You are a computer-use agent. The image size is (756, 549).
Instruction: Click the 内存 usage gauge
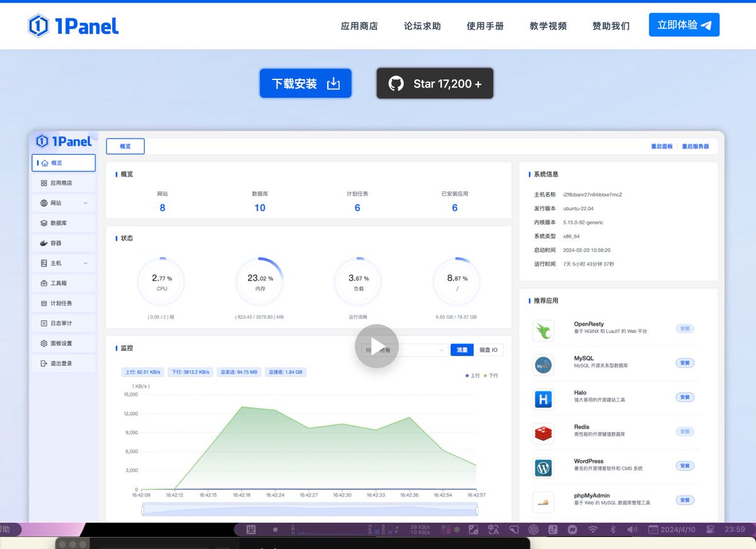point(260,282)
